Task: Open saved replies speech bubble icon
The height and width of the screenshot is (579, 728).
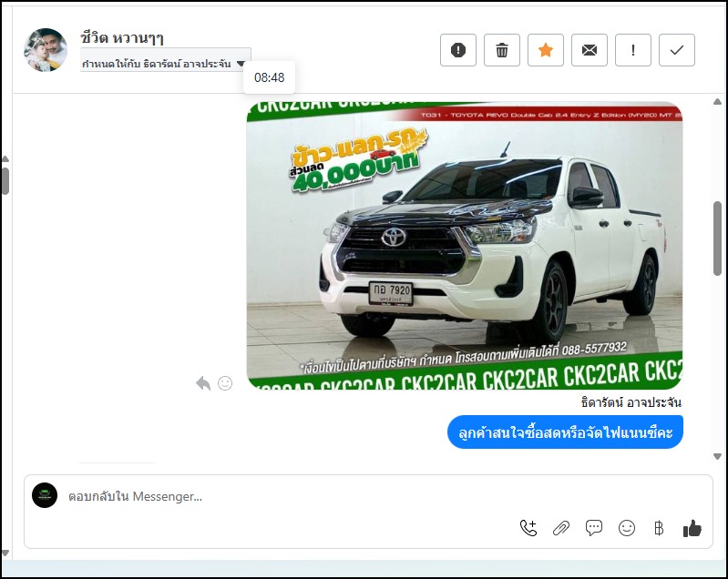Action: pyautogui.click(x=594, y=528)
